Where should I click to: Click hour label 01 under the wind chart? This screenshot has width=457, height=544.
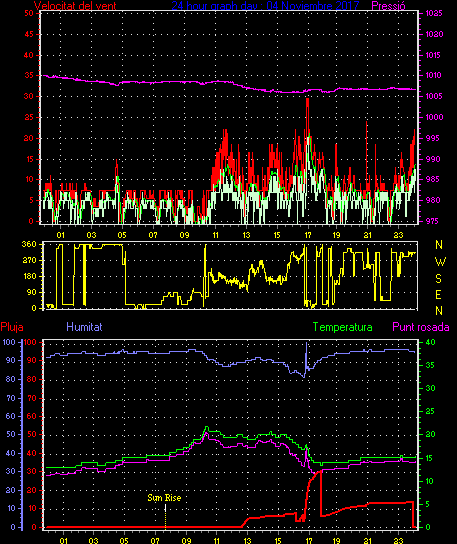pos(60,235)
